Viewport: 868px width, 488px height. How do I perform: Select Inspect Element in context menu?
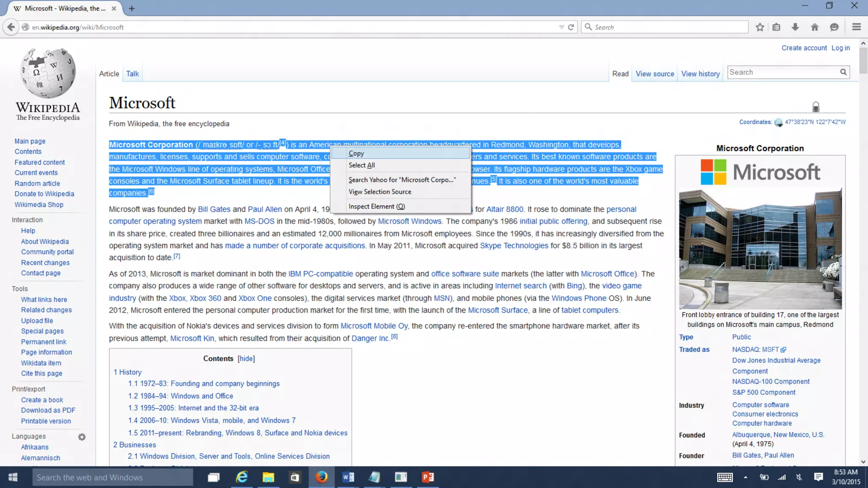pyautogui.click(x=376, y=206)
